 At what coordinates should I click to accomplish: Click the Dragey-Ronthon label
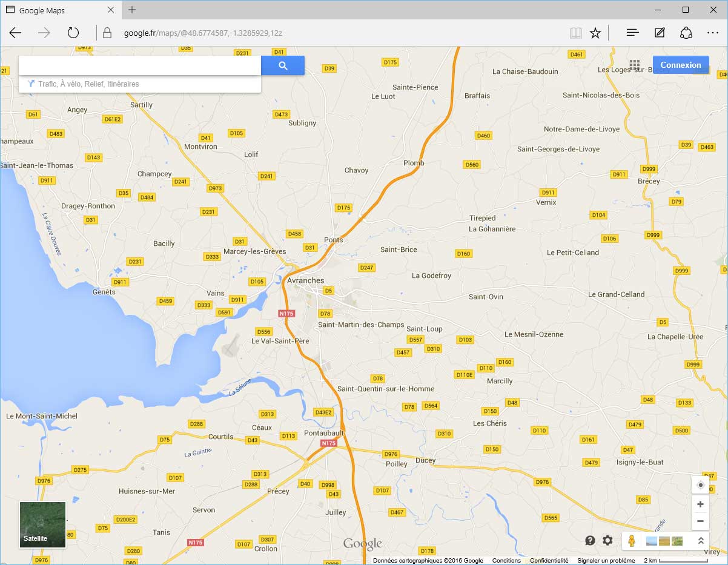point(88,206)
